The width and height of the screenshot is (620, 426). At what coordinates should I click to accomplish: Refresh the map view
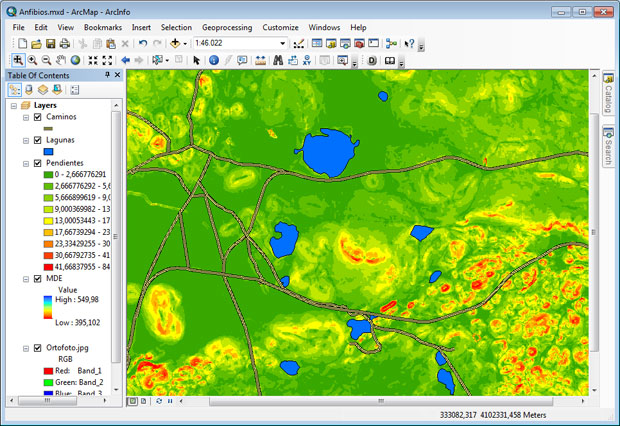pyautogui.click(x=159, y=401)
